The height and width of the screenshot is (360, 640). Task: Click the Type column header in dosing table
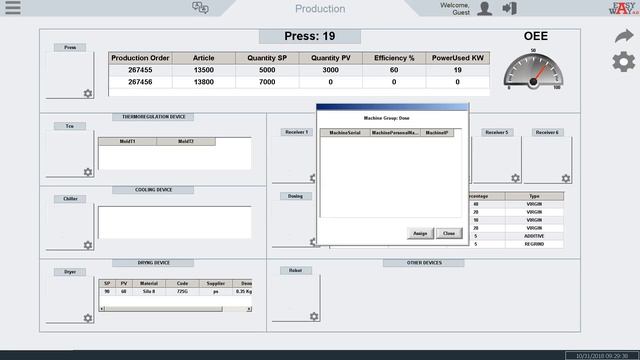point(534,196)
